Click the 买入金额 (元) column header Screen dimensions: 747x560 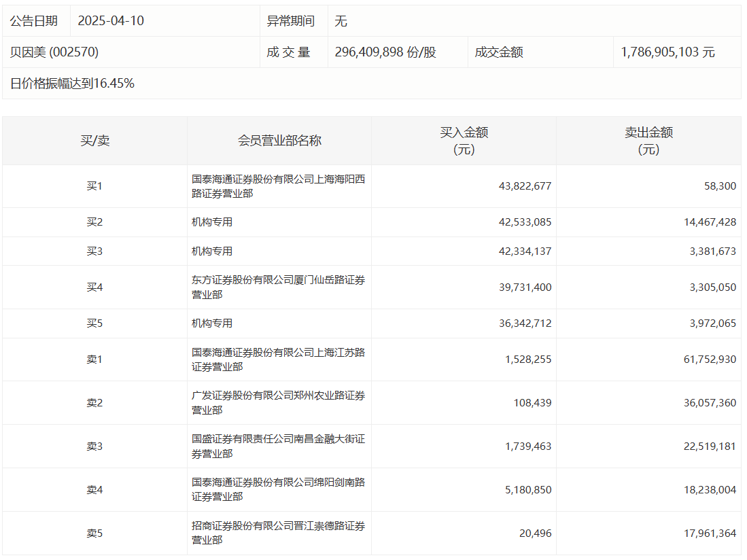point(464,141)
